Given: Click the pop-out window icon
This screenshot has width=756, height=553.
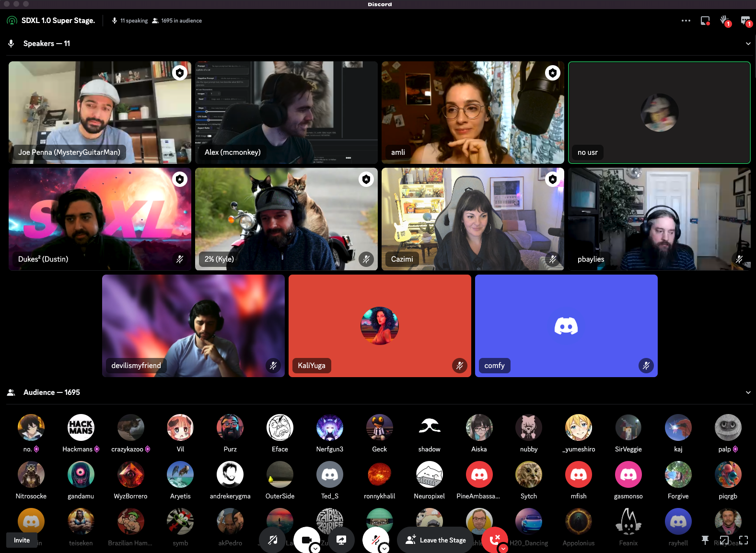Looking at the screenshot, I should (x=724, y=540).
